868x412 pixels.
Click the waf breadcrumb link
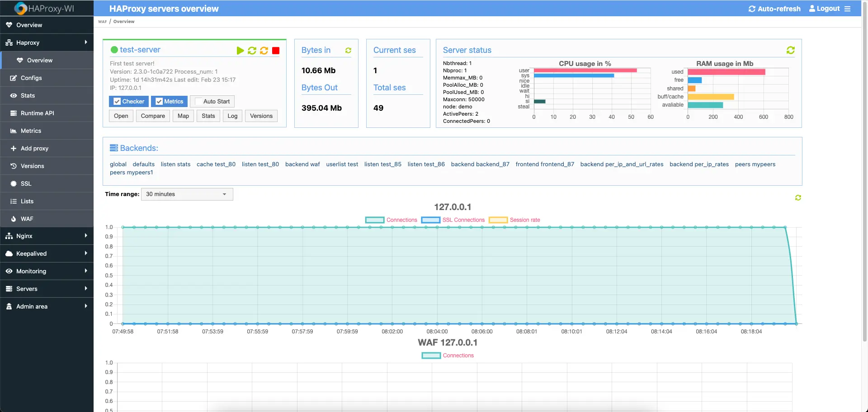coord(103,21)
